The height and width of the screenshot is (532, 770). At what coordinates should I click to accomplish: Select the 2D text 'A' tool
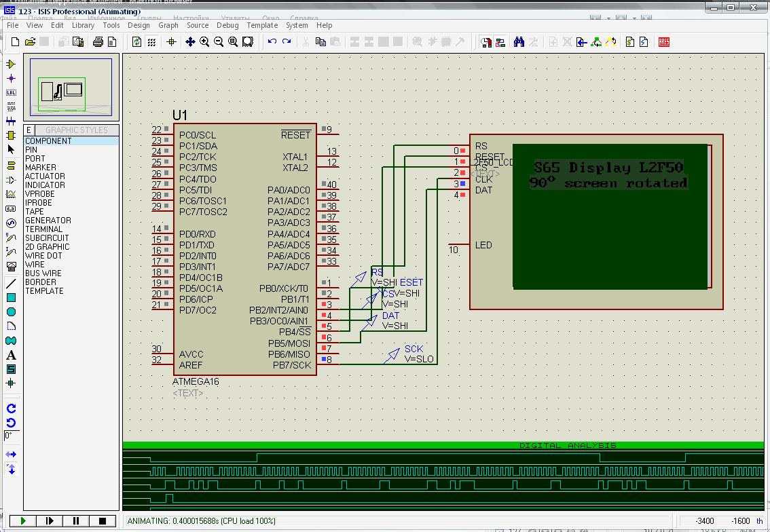pyautogui.click(x=11, y=355)
